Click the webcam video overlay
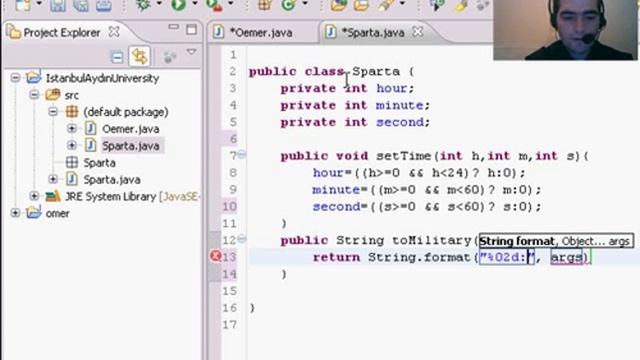The image size is (640, 360). (565, 30)
